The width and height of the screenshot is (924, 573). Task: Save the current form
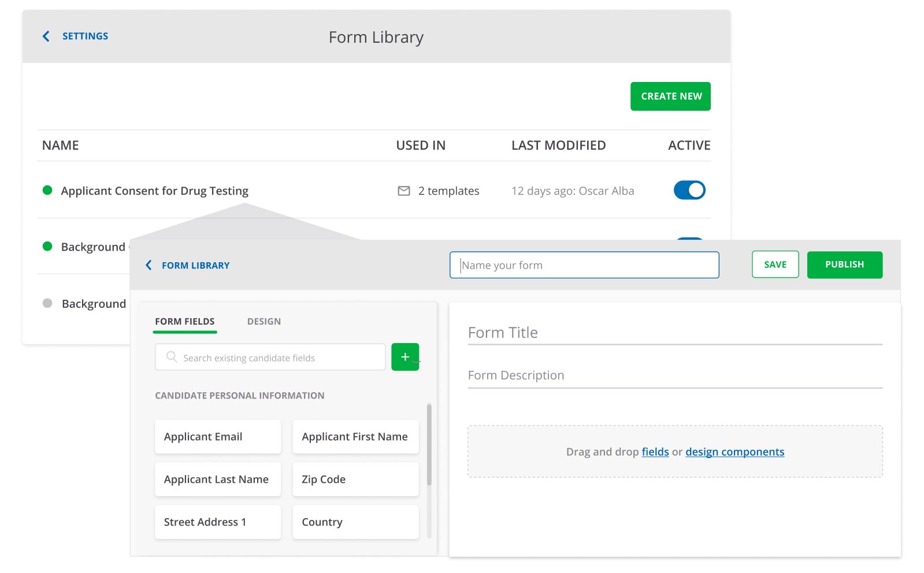pyautogui.click(x=775, y=265)
